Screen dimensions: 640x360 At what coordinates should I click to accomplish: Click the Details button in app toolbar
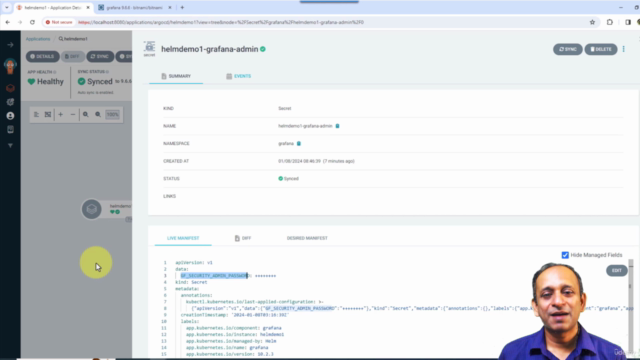click(x=42, y=56)
